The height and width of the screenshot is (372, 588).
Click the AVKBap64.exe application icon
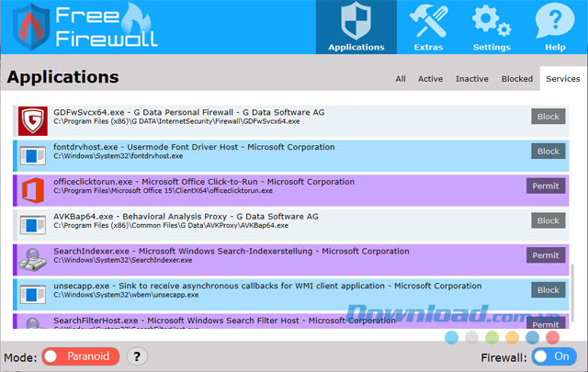pos(33,225)
